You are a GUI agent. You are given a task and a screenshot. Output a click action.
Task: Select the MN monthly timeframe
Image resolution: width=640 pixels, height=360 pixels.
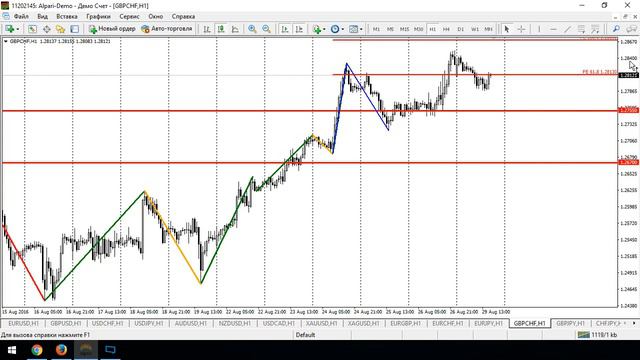click(488, 29)
